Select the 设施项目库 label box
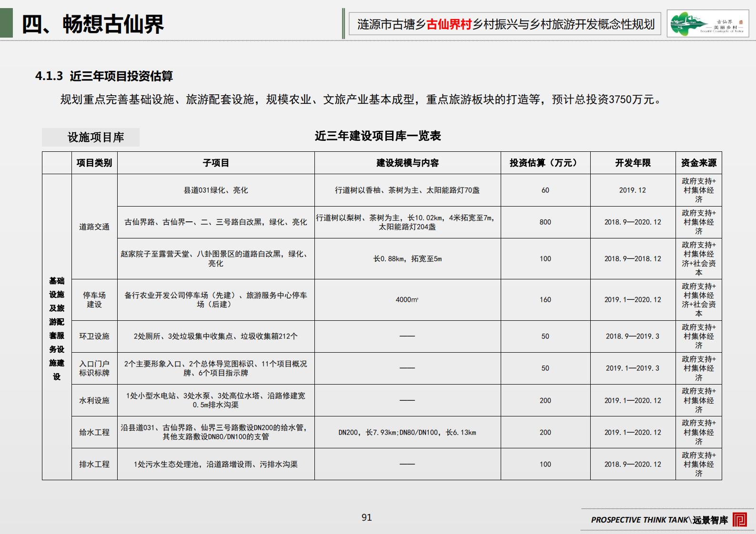This screenshot has height=534, width=756. [x=91, y=137]
